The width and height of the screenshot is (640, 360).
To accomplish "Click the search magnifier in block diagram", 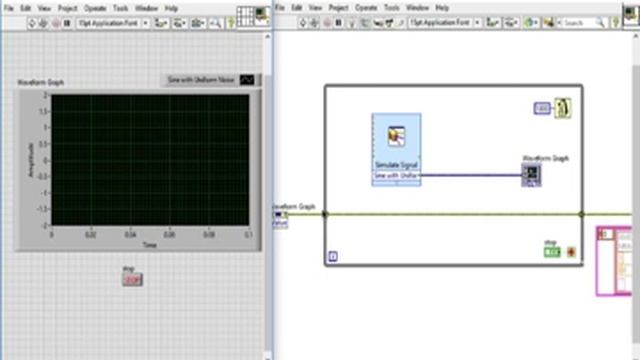I will click(600, 23).
